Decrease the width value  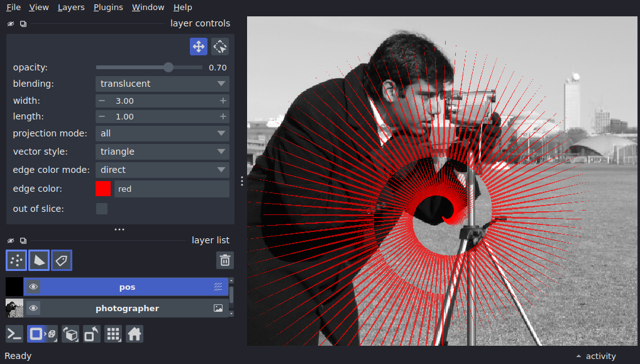point(102,101)
